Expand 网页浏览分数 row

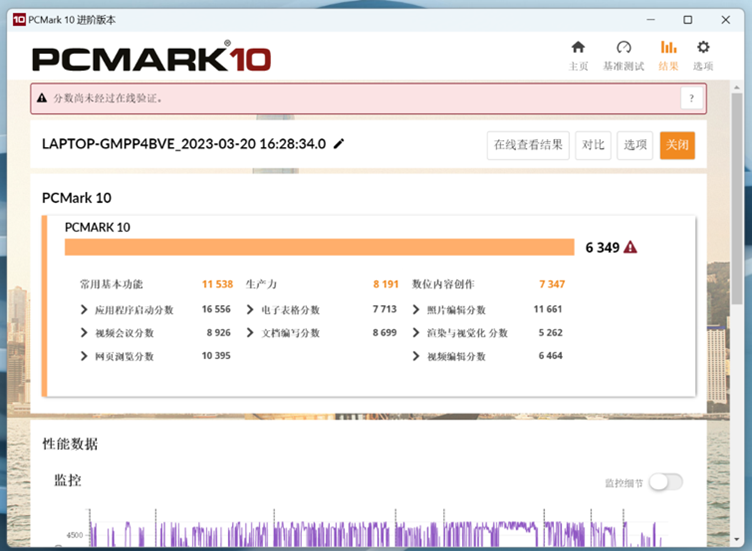tap(84, 356)
